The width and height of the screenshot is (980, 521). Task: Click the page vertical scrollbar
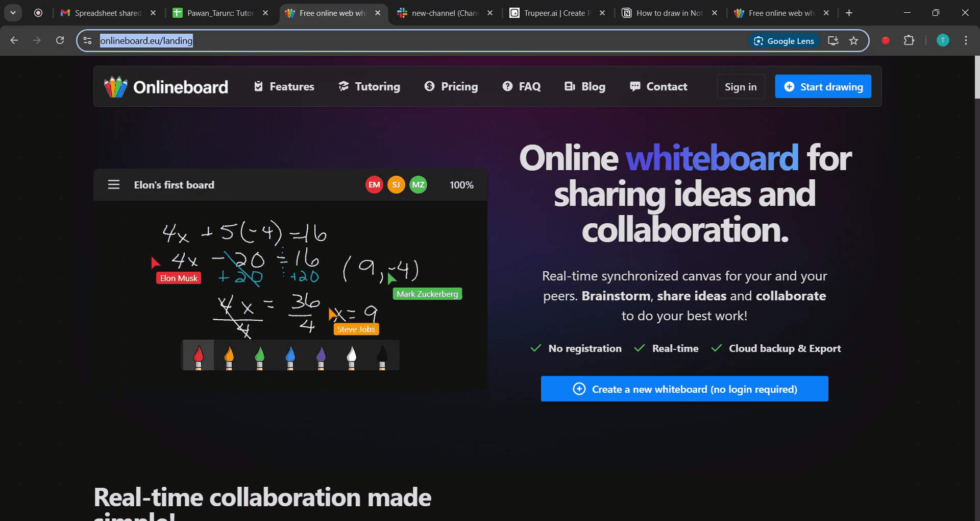click(977, 77)
